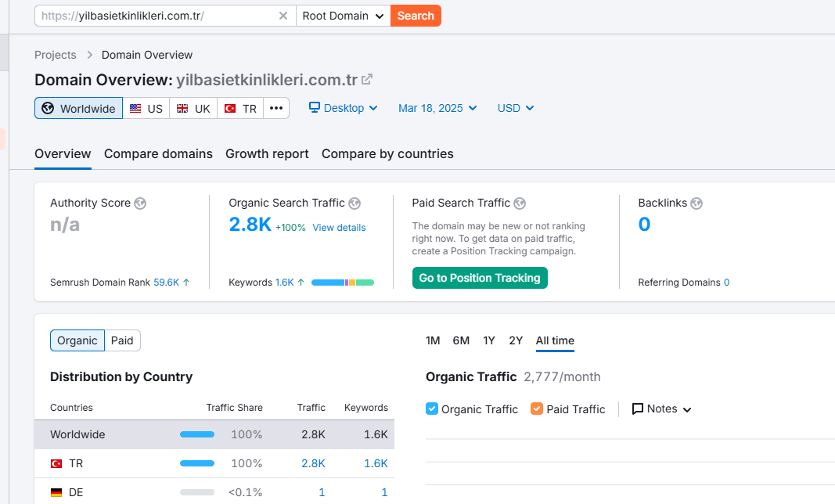Screen dimensions: 835x504
Task: Click the globe icon next to Authority Score
Action: (140, 203)
